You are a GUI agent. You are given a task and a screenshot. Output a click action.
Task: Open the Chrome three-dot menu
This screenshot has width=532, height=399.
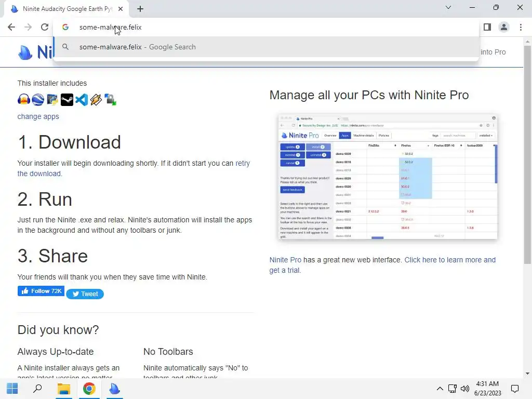coord(521,27)
